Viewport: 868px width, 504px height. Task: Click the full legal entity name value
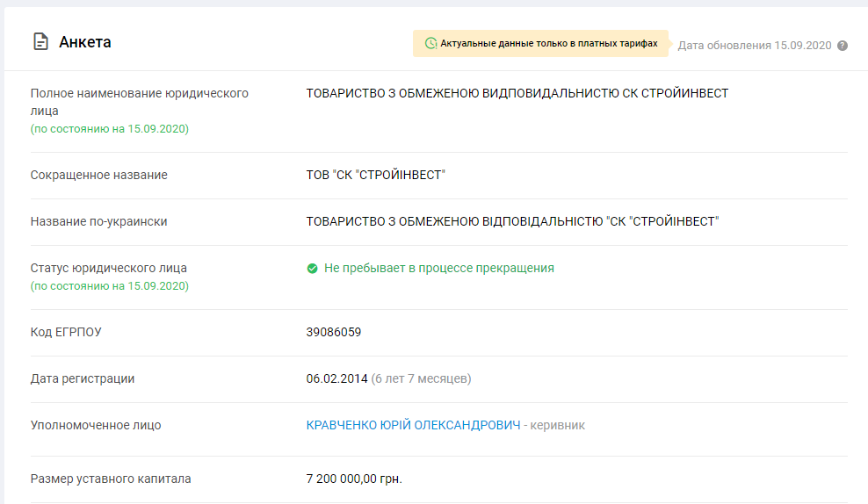pyautogui.click(x=517, y=93)
